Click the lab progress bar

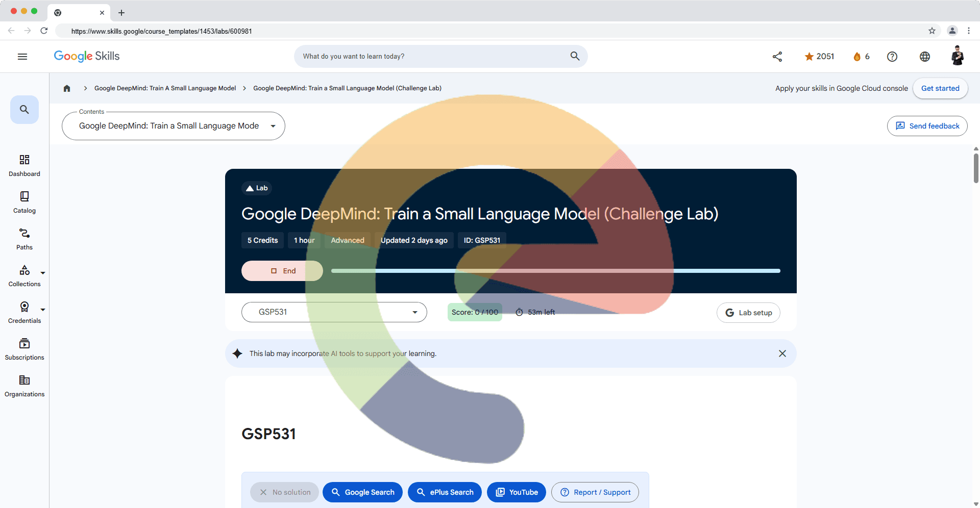555,271
